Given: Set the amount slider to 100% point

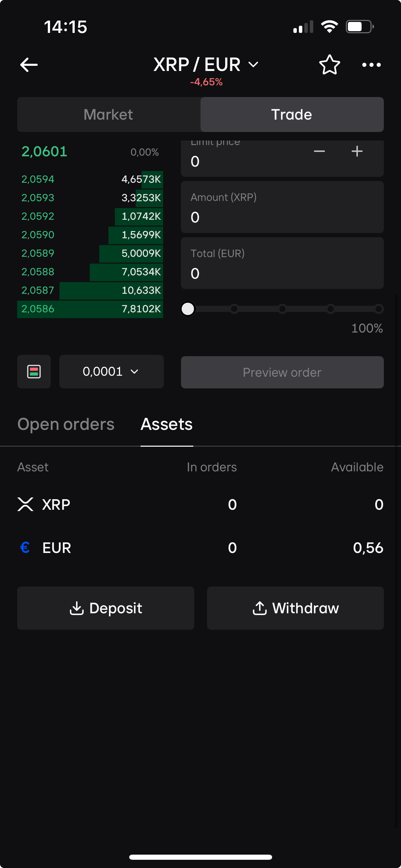Looking at the screenshot, I should (x=378, y=309).
